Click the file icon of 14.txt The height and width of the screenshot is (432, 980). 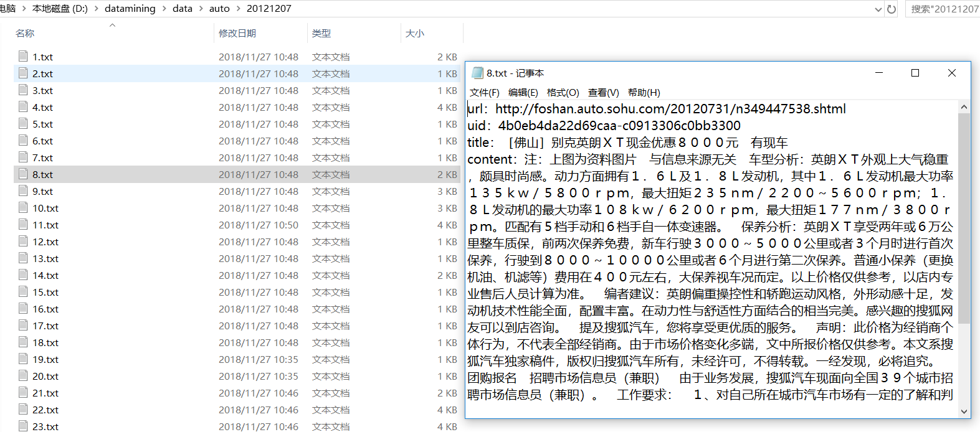pos(24,275)
